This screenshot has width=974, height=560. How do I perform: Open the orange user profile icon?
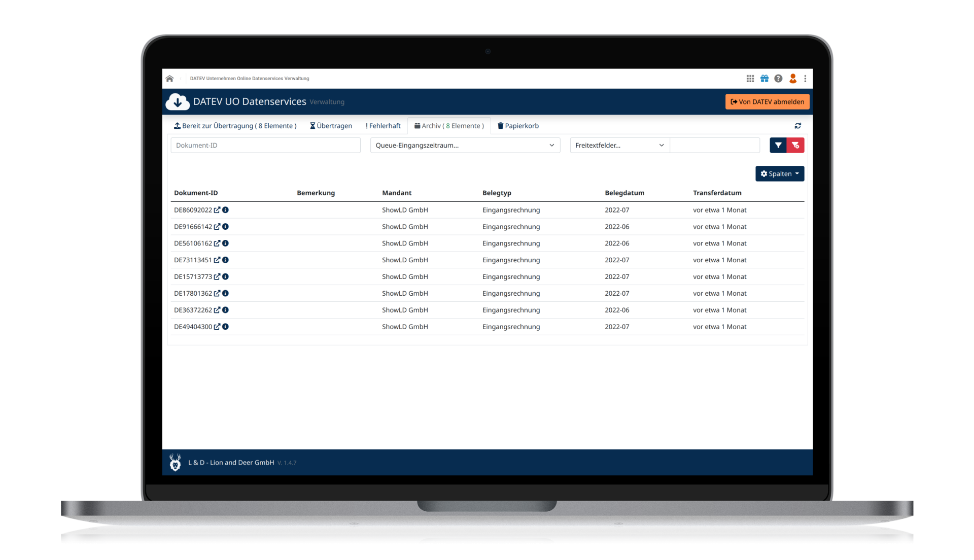[x=793, y=79]
